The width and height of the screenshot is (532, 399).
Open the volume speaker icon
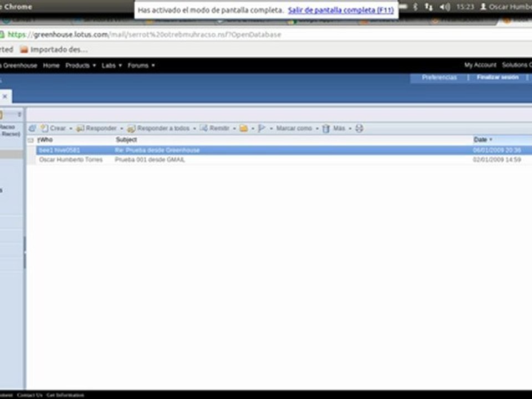pos(445,7)
